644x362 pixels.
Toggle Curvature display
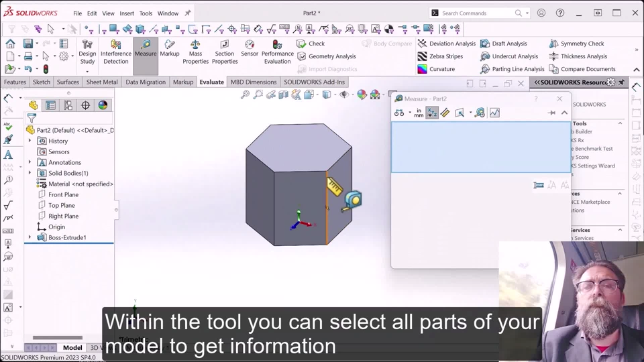coord(436,69)
